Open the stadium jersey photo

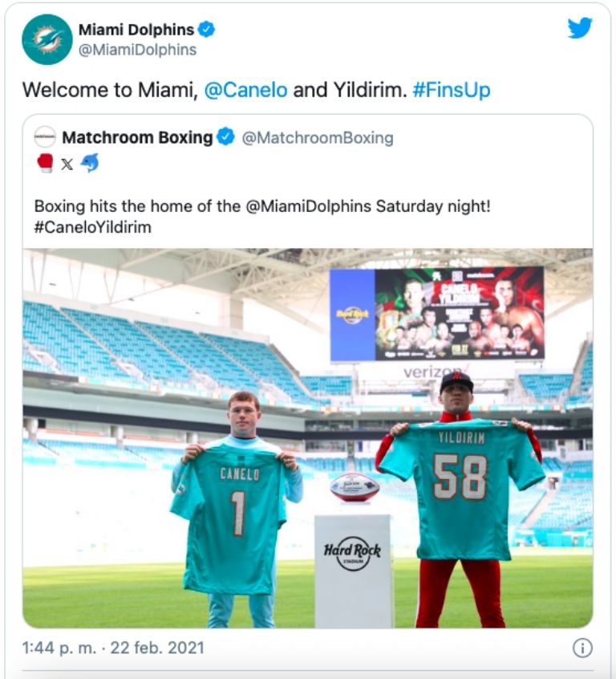coord(308,437)
